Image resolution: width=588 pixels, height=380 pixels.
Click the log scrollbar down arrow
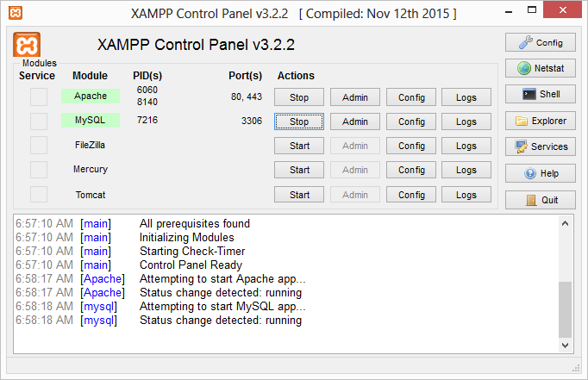coord(565,346)
